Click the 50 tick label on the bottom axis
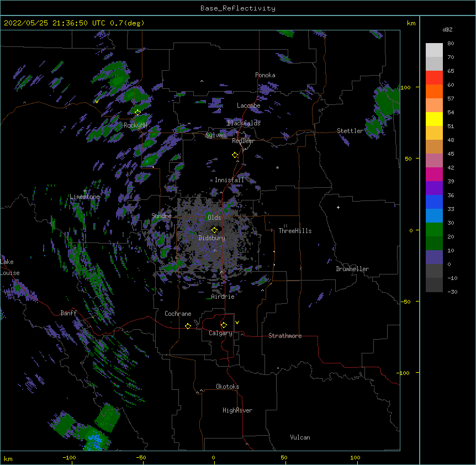 pyautogui.click(x=284, y=457)
